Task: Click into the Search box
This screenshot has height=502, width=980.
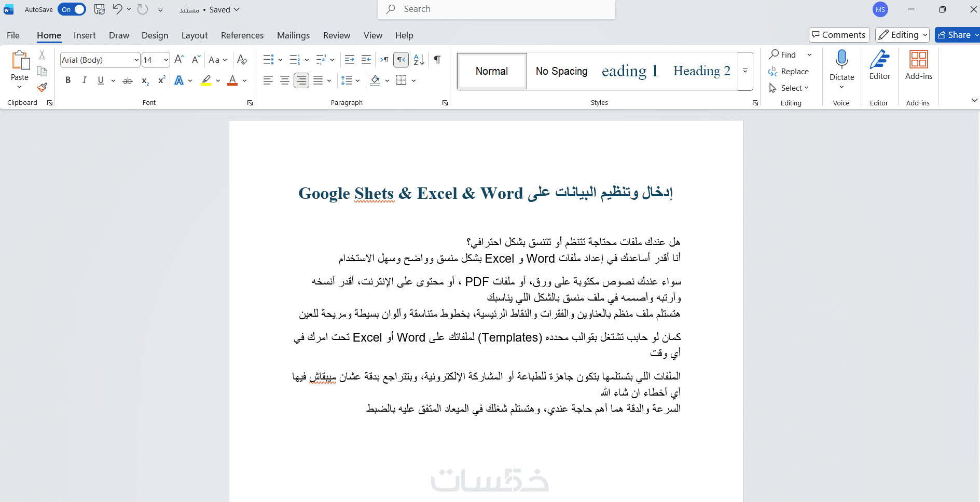Action: 496,9
